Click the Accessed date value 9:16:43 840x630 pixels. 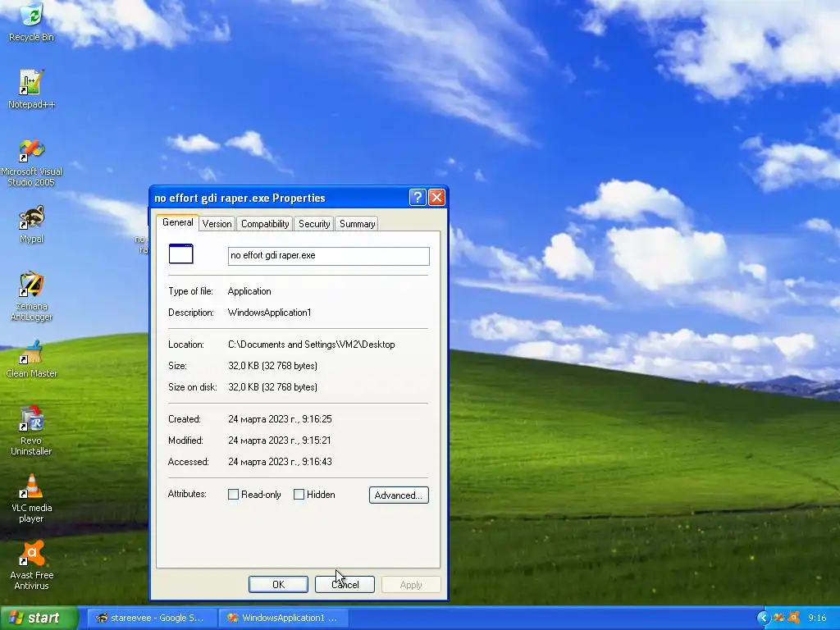click(x=281, y=462)
